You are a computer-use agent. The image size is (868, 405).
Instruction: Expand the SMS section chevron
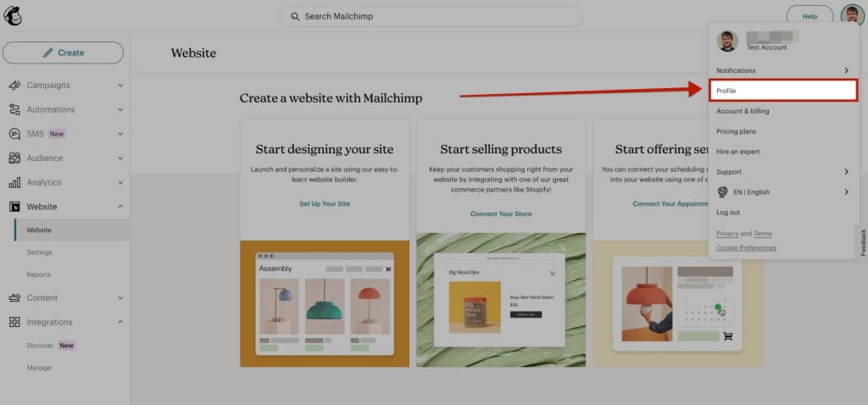click(x=120, y=134)
